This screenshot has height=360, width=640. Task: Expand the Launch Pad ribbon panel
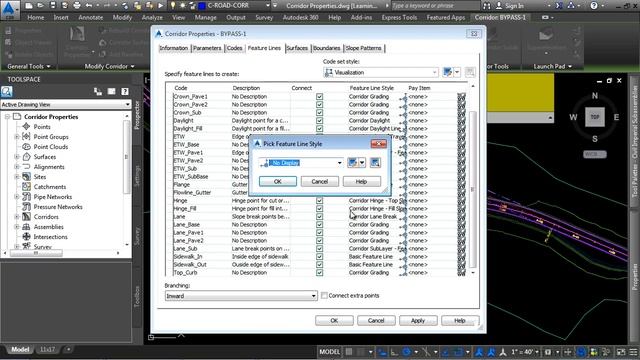point(553,66)
